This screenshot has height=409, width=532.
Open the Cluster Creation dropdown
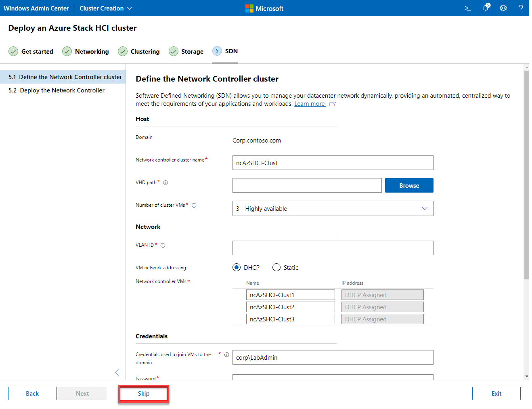pyautogui.click(x=106, y=8)
